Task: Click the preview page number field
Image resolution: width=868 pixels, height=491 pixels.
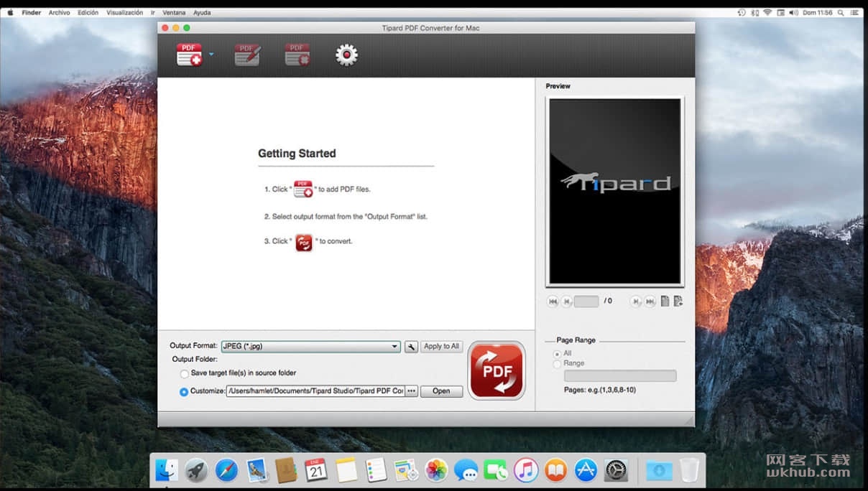Action: point(586,301)
